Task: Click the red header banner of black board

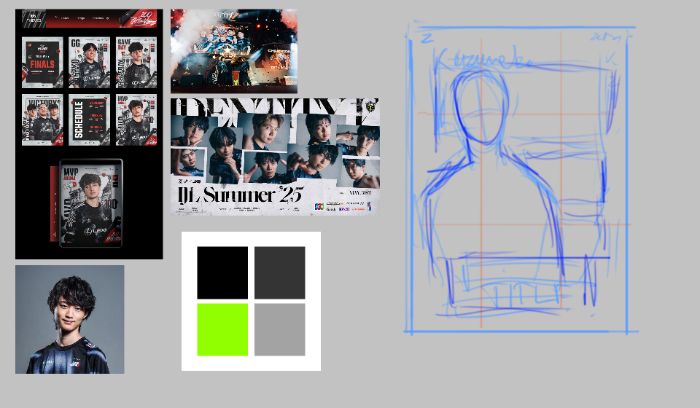Action: pos(89,19)
